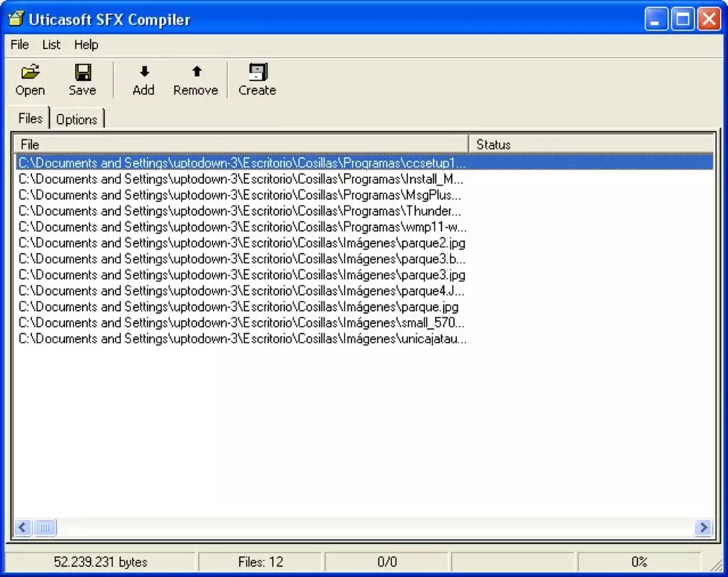Click the Uticasoft title bar app icon
Viewport: 728px width, 577px height.
tap(17, 19)
